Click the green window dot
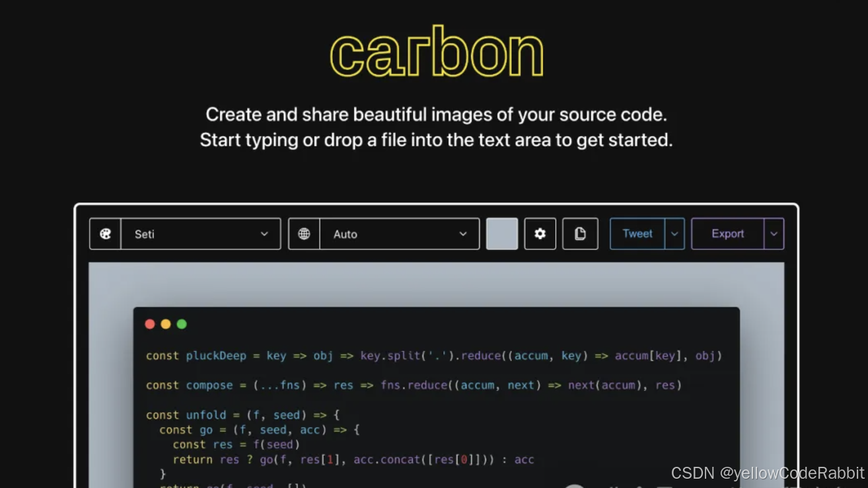 pos(182,324)
